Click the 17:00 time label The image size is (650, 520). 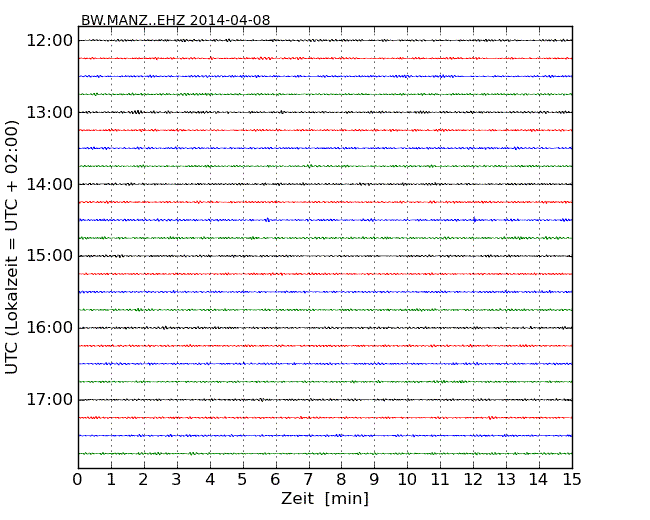point(50,399)
